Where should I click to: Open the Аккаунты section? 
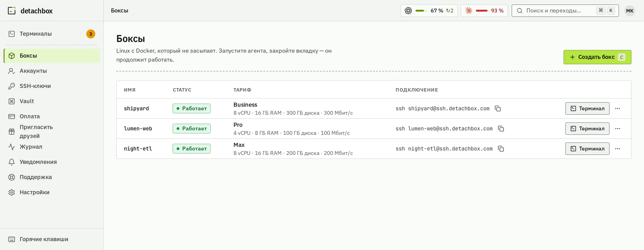[52, 71]
